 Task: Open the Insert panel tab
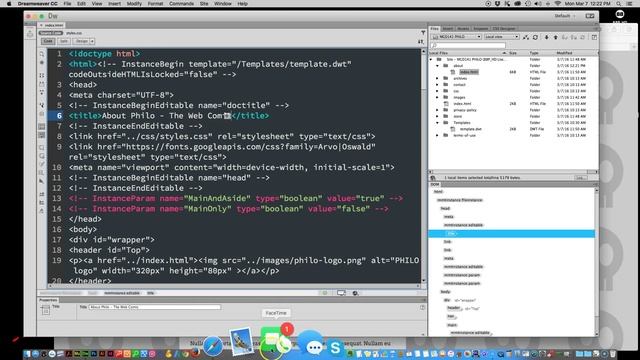[x=448, y=29]
